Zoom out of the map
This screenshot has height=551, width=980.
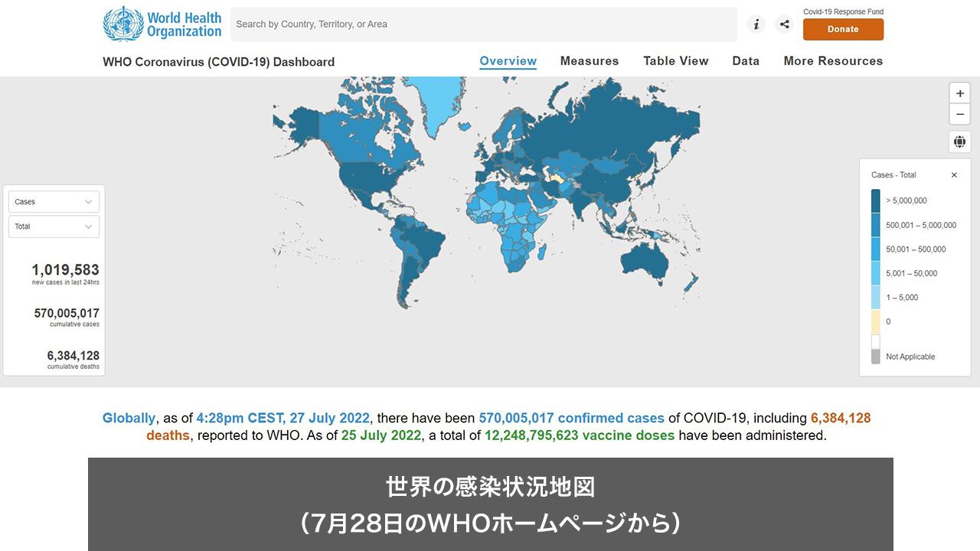click(959, 114)
